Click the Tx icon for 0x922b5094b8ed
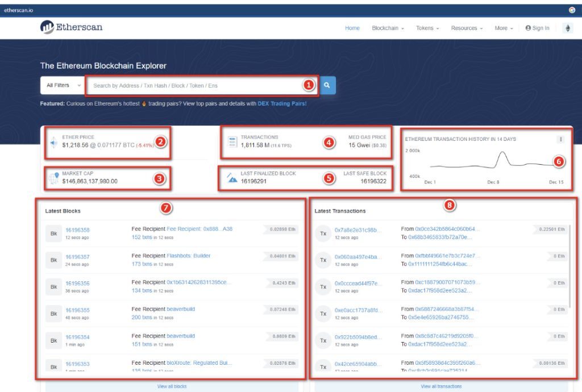This screenshot has height=392, width=582. 323,340
